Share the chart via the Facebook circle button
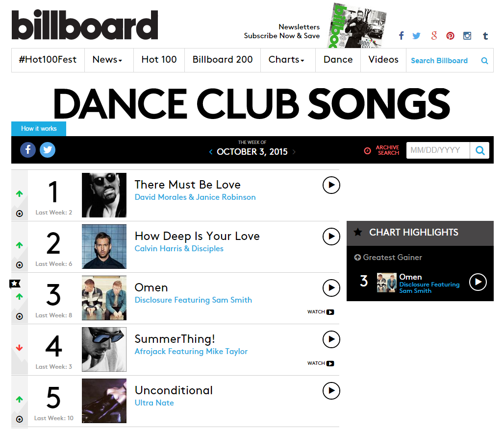Screen dimensions: 504x429 click(x=28, y=150)
